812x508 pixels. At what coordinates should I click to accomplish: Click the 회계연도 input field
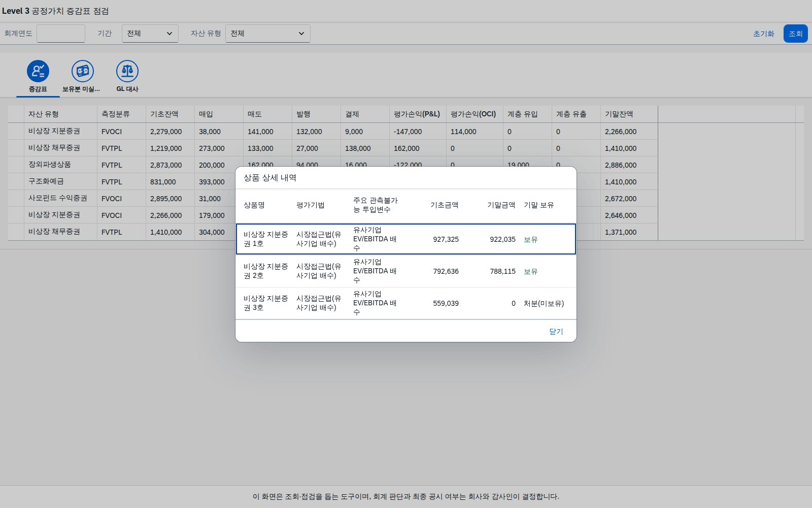[x=61, y=34]
